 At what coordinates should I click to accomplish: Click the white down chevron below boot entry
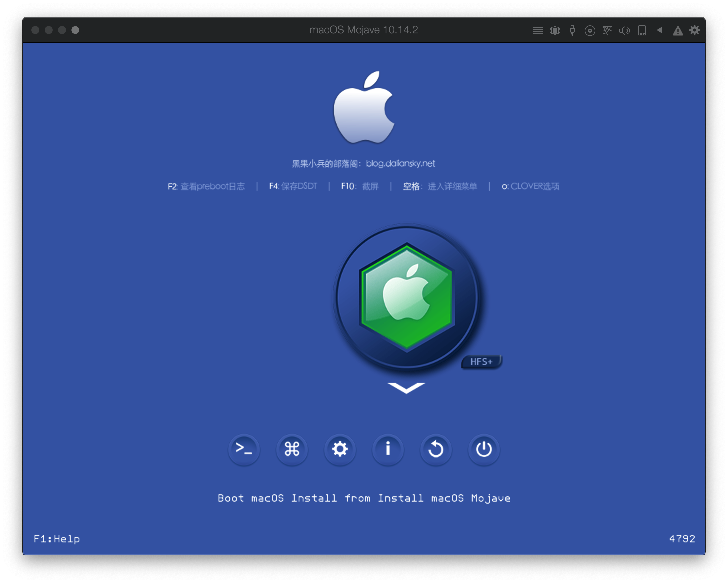(x=406, y=388)
